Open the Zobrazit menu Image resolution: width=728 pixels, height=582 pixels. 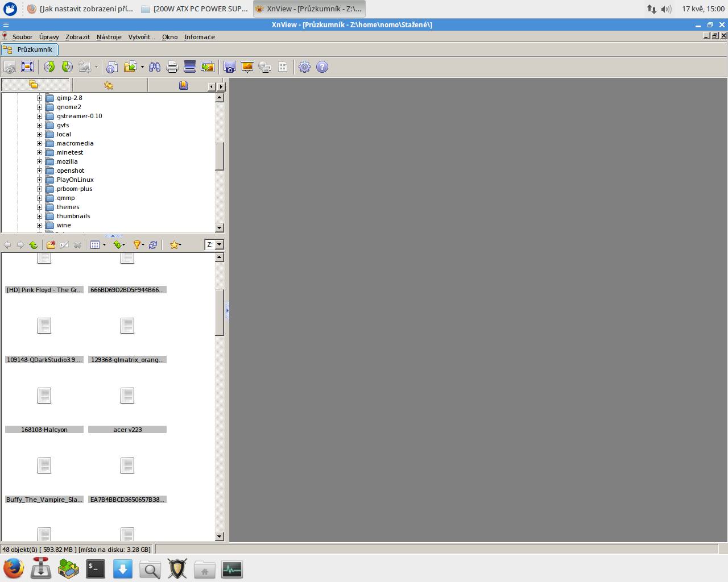[x=77, y=37]
